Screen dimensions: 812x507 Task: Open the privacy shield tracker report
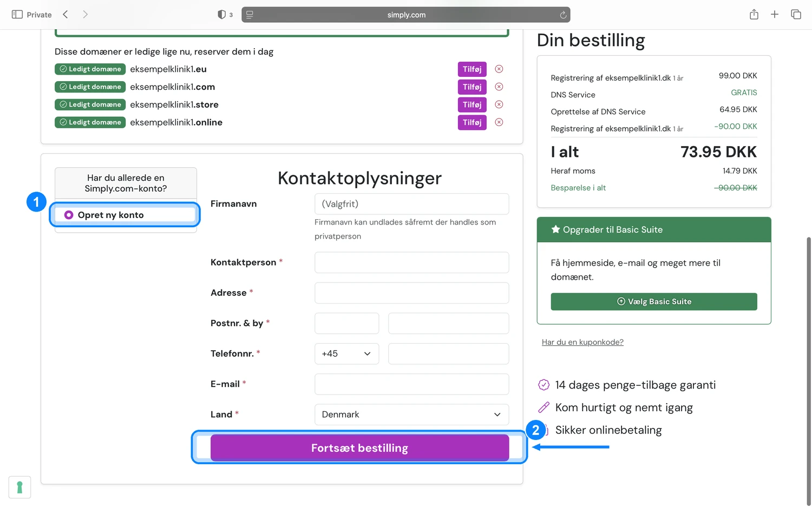coord(221,15)
